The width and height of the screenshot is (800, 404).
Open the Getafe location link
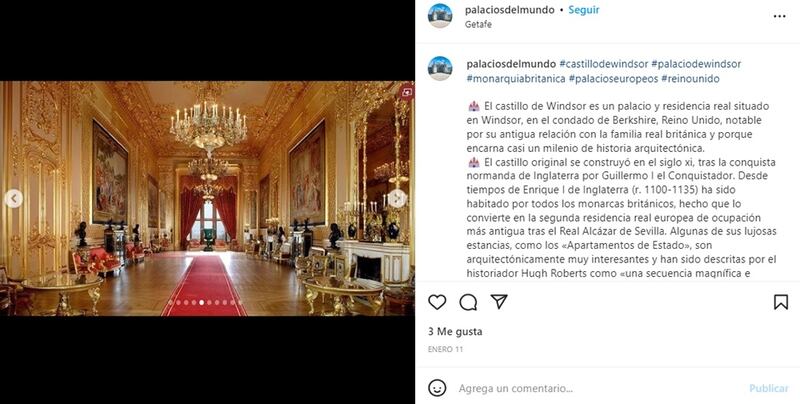[x=478, y=24]
